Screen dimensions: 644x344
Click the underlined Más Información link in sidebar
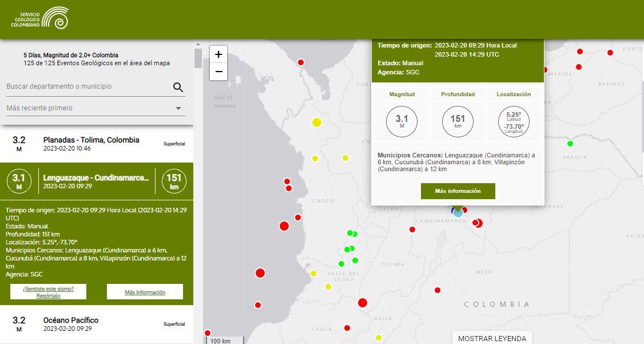click(x=145, y=292)
